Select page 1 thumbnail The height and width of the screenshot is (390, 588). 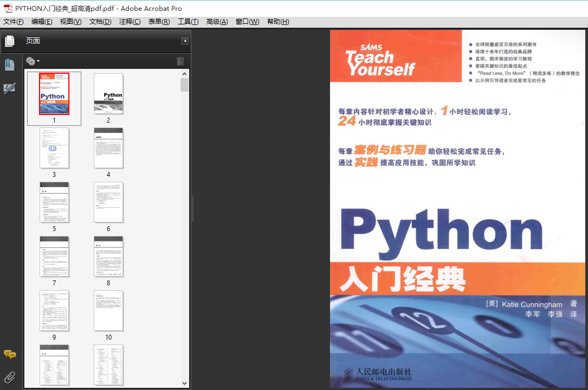54,94
